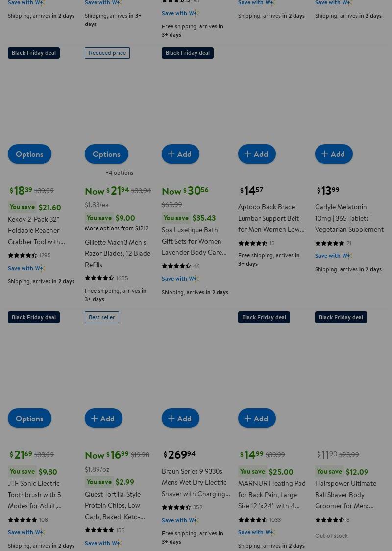Click the star rating for MARNUR Heating Pad

click(253, 520)
